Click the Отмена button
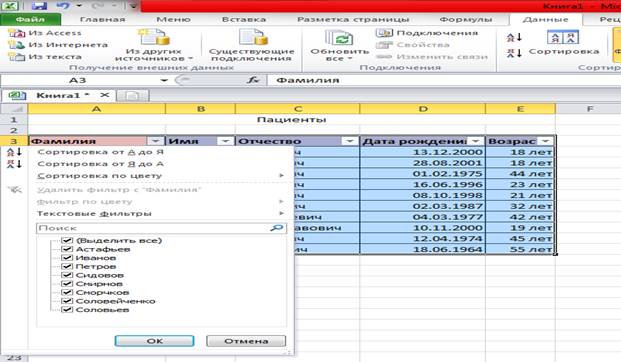 point(246,341)
